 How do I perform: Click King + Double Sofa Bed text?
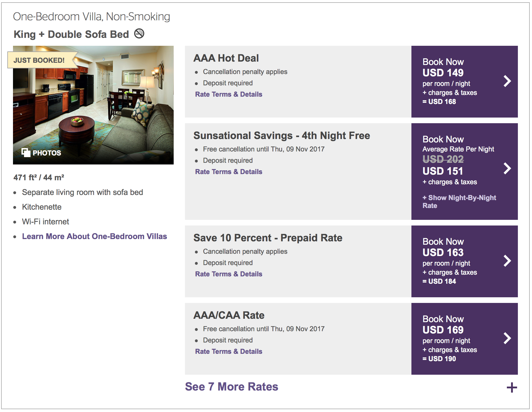pos(71,34)
